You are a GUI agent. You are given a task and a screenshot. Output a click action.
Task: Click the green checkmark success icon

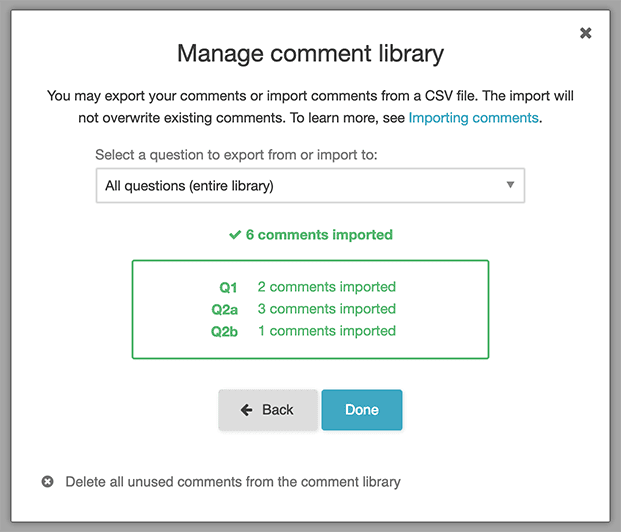pos(235,235)
